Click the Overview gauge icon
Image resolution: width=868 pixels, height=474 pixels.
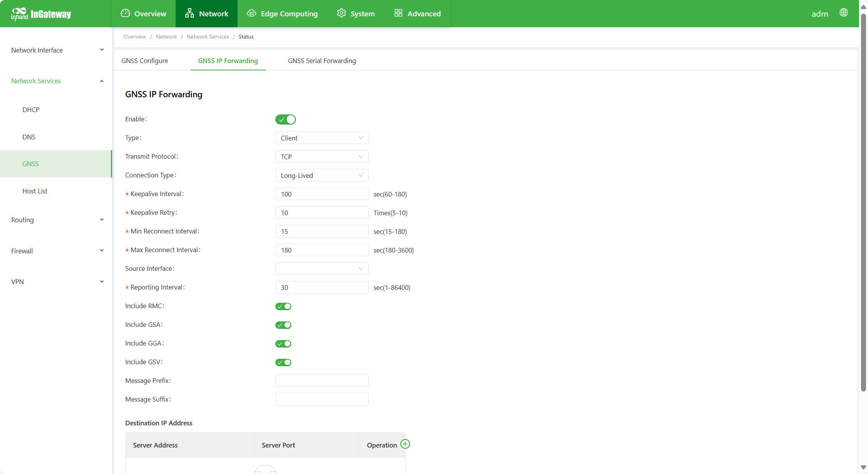125,13
